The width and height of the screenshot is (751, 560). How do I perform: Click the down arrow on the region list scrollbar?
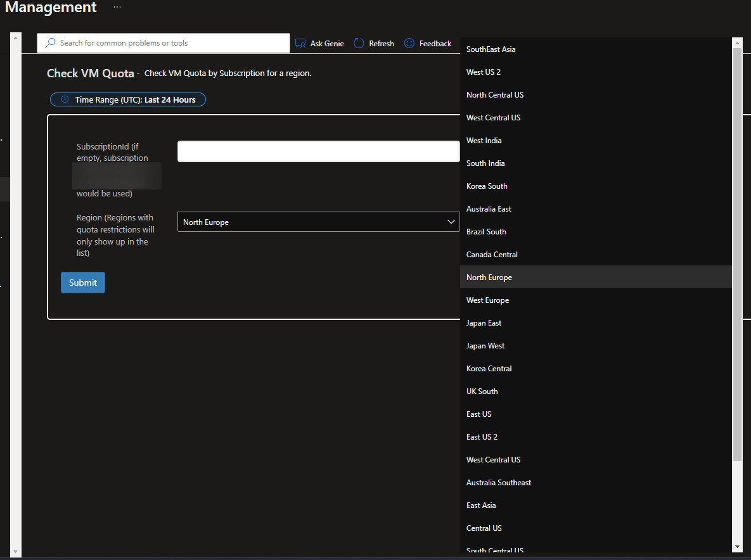pyautogui.click(x=736, y=547)
